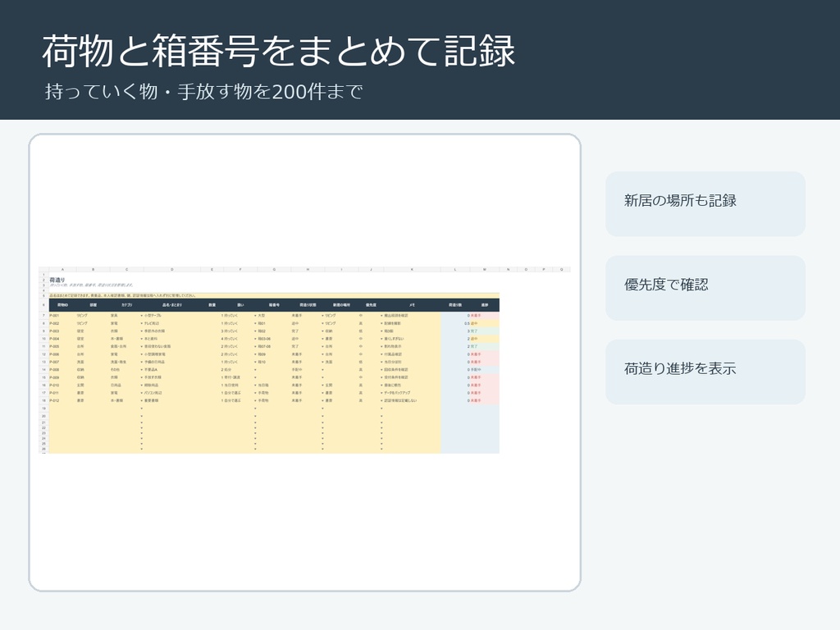This screenshot has height=630, width=840.
Task: Click the 途中 progress cell in row P-002
Action: click(x=485, y=323)
